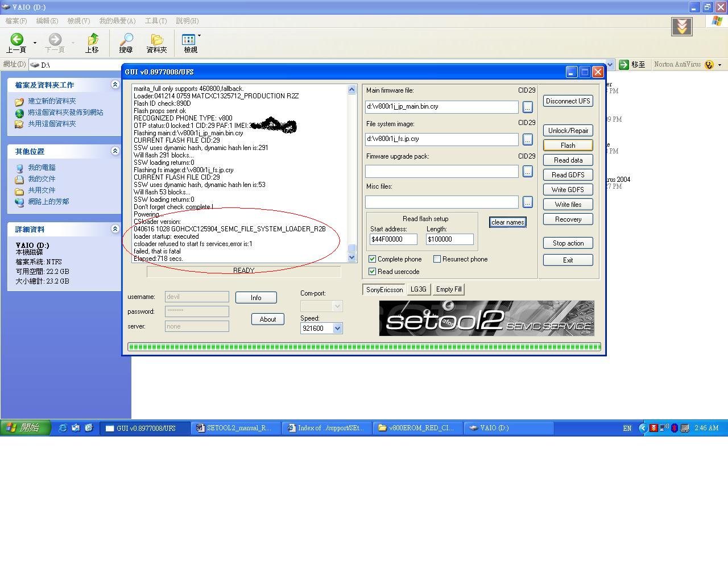Click the Views icon in Explorer toolbar
The width and height of the screenshot is (728, 582).
click(x=188, y=39)
